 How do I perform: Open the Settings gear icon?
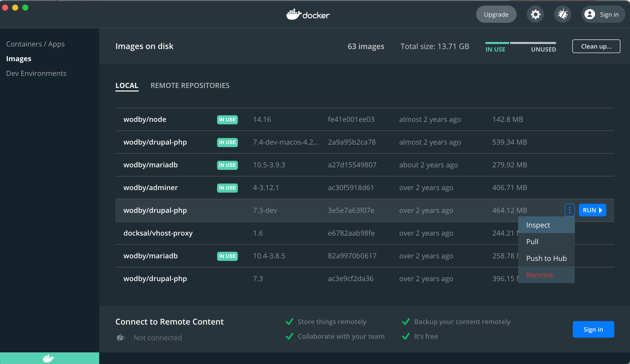[x=535, y=14]
